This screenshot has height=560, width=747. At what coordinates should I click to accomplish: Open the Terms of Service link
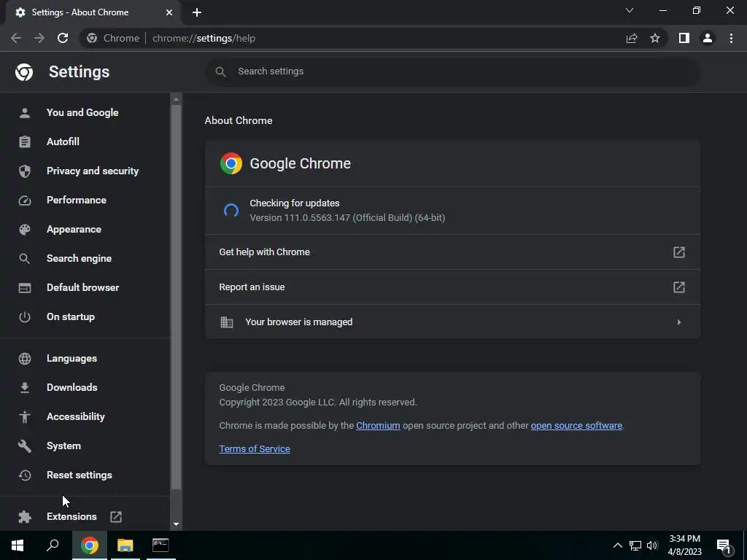click(x=255, y=449)
